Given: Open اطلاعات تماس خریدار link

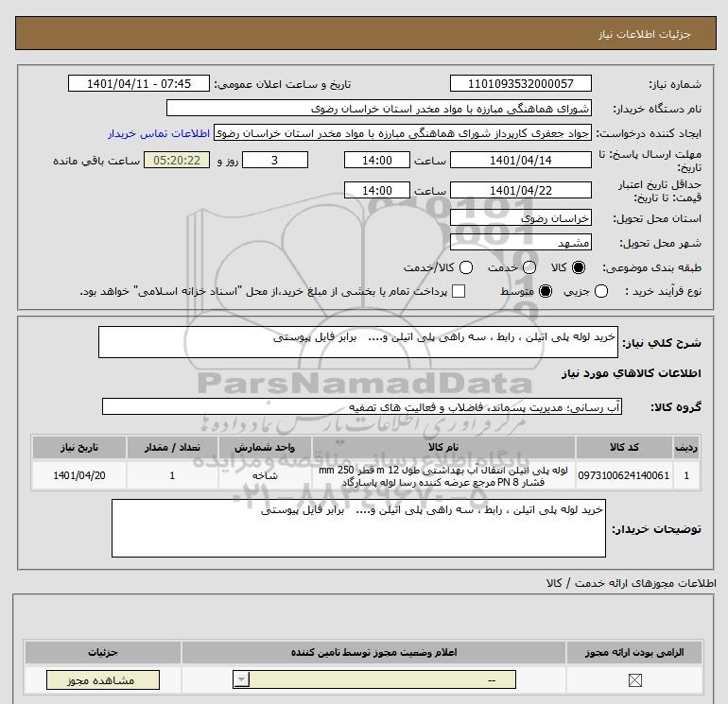Looking at the screenshot, I should 159,133.
